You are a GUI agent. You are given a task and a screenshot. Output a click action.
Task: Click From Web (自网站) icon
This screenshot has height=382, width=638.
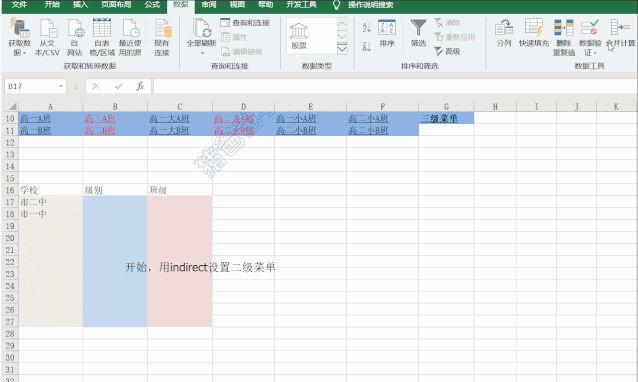tap(75, 28)
